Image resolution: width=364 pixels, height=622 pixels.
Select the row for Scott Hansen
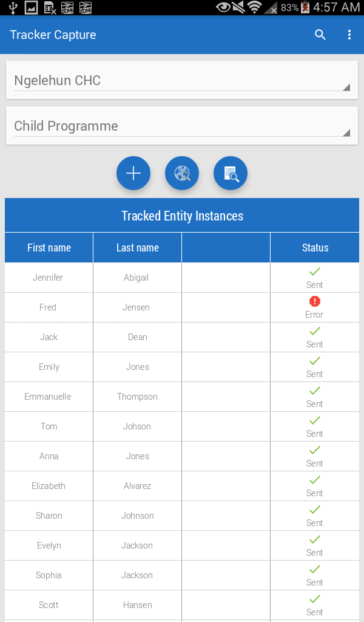click(x=138, y=605)
